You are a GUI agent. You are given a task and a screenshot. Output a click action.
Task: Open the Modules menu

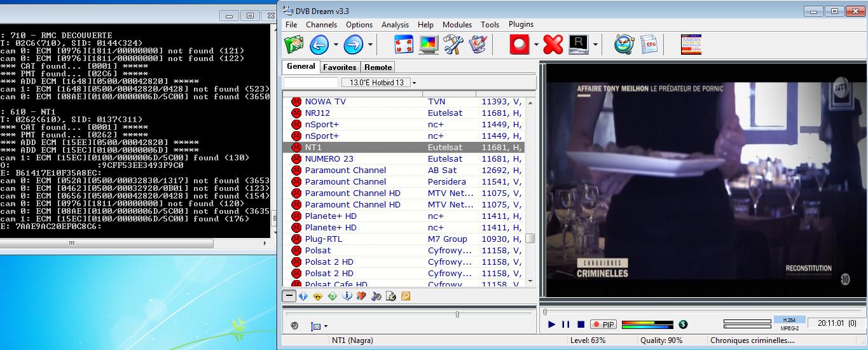coord(457,25)
